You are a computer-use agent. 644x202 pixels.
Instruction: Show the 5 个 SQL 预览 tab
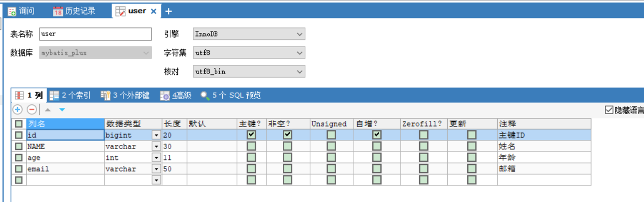coord(231,95)
